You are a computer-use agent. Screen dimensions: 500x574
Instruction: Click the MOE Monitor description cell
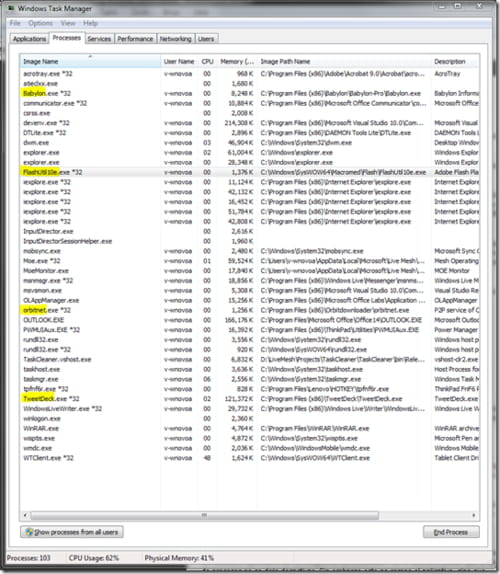click(452, 271)
